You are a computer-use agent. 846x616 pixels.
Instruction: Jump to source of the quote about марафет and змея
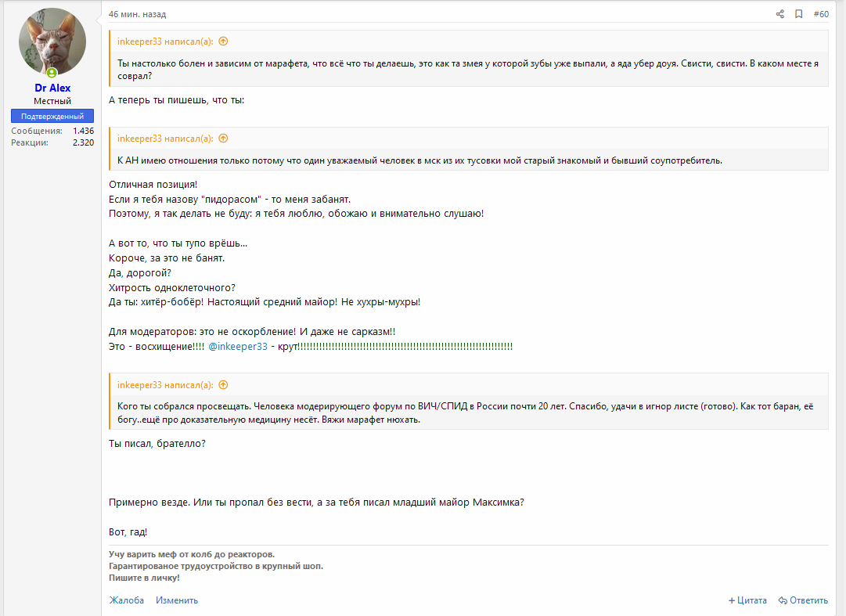pos(223,41)
